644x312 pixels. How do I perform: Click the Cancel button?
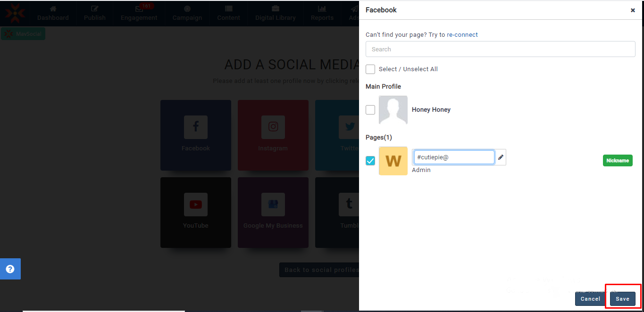pos(590,299)
